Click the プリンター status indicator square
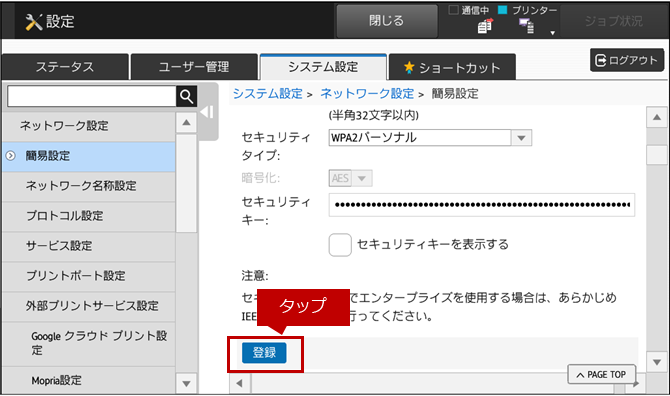The width and height of the screenshot is (670, 396). tap(503, 10)
